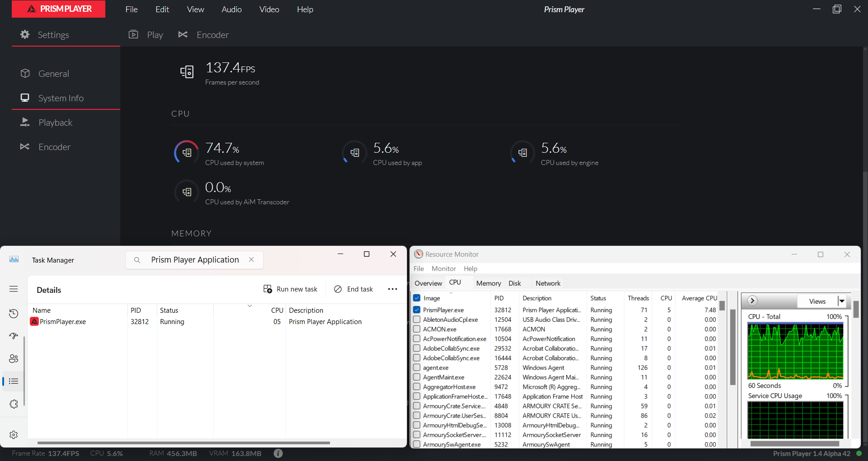Click the PrismPlayer.exe icon in Task Manager

[34, 321]
